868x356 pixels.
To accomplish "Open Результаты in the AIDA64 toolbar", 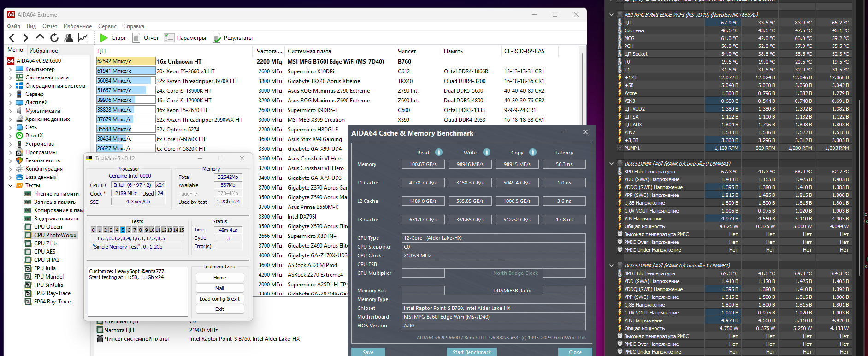I will pos(233,38).
